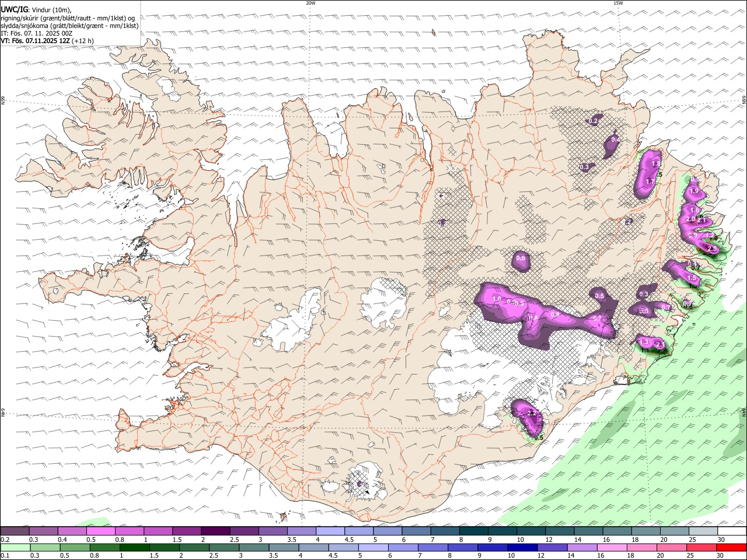Click snow scale swatch between 0.2 and 0.3
The height and width of the screenshot is (560, 747).
15,531
